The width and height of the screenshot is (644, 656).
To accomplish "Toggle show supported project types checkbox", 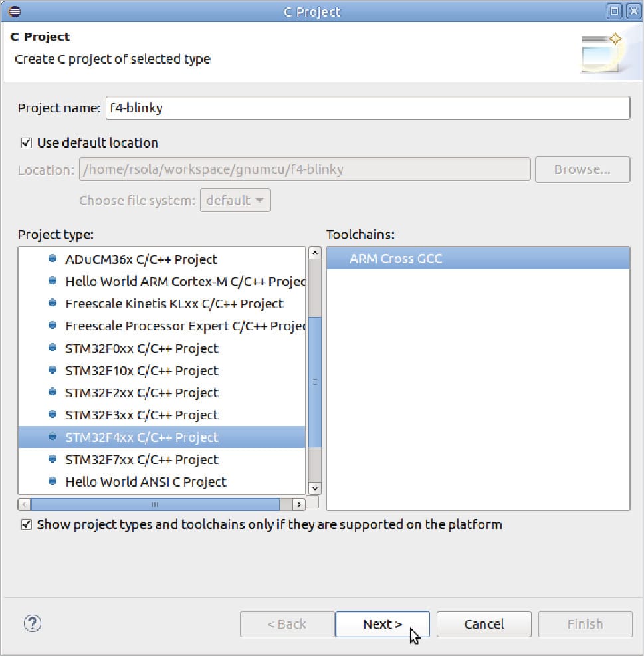I will click(x=27, y=524).
